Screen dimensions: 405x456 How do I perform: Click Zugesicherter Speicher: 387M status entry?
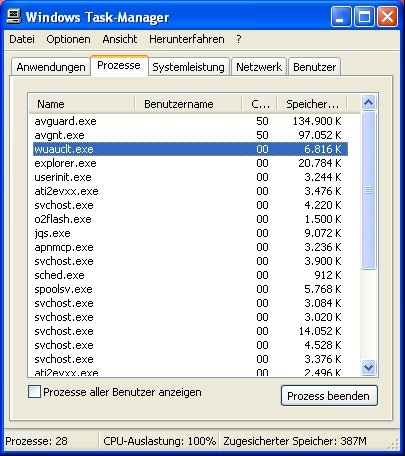point(295,441)
